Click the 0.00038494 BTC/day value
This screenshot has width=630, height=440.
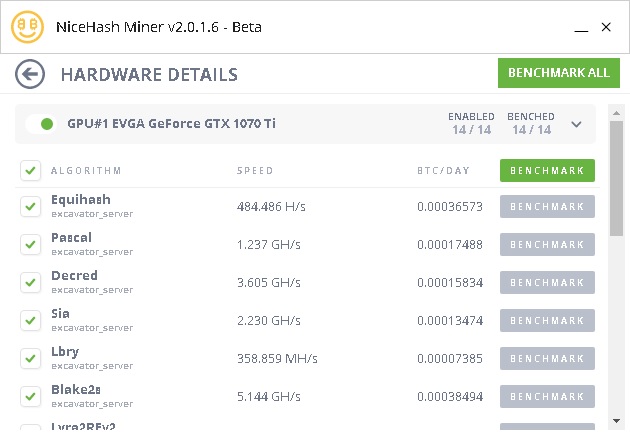pos(450,397)
